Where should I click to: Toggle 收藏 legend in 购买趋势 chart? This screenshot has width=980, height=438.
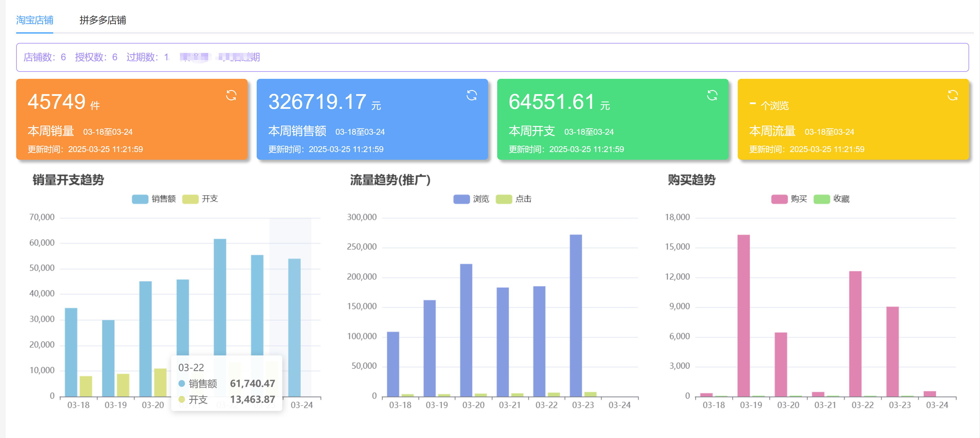[832, 199]
